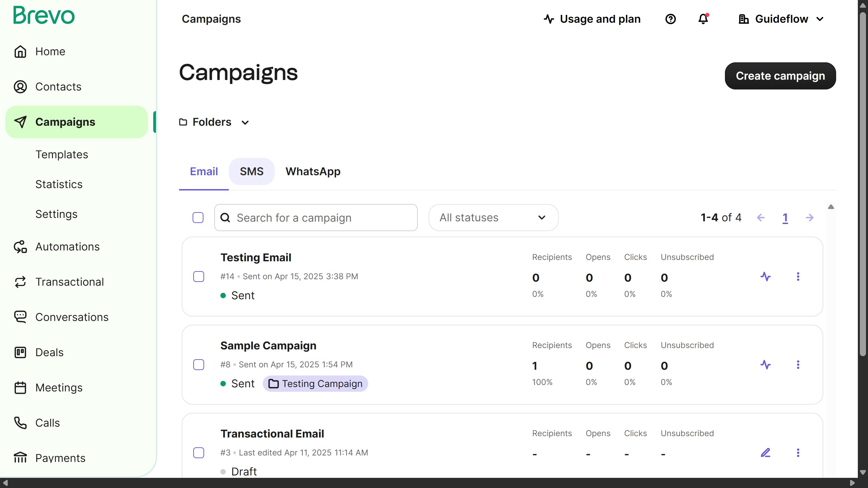This screenshot has width=868, height=488.
Task: Open three-dot menu for Sample Campaign
Action: [798, 365]
